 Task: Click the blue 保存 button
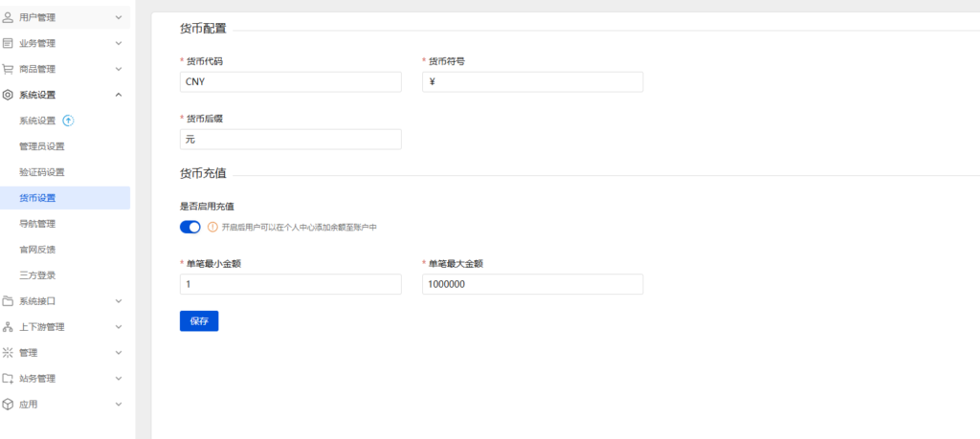coord(199,321)
